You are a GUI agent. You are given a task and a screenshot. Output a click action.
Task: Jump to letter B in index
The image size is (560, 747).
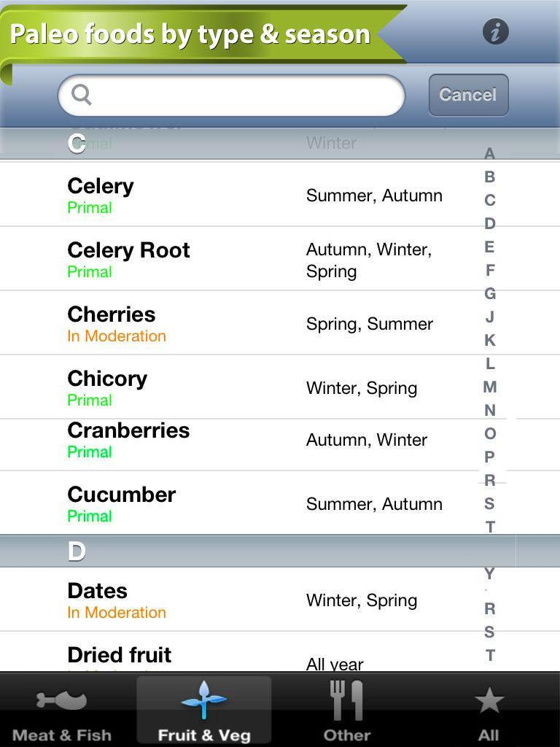(489, 177)
